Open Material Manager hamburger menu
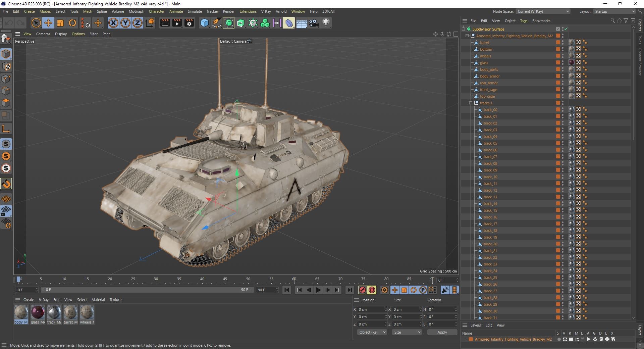This screenshot has width=644, height=349. [x=18, y=300]
